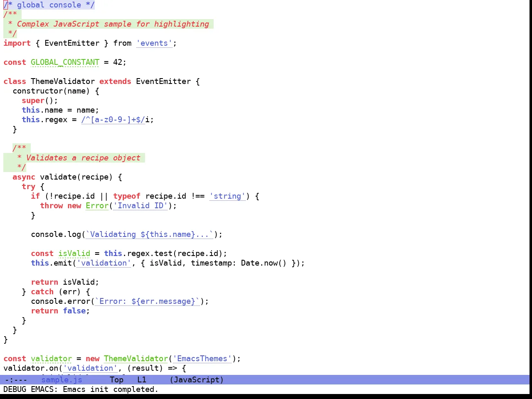This screenshot has height=399, width=532.
Task: Click the `Validating ${this.name}...` template string
Action: click(150, 234)
